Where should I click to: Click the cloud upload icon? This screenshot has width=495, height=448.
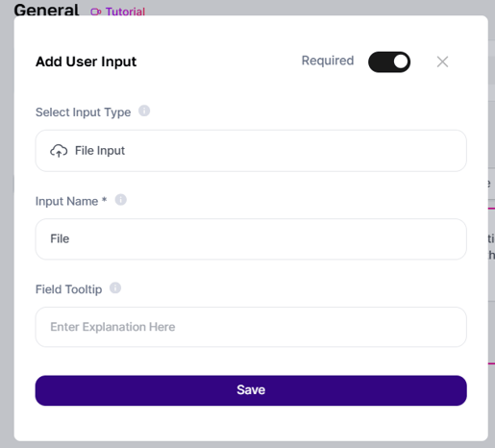[x=59, y=151]
